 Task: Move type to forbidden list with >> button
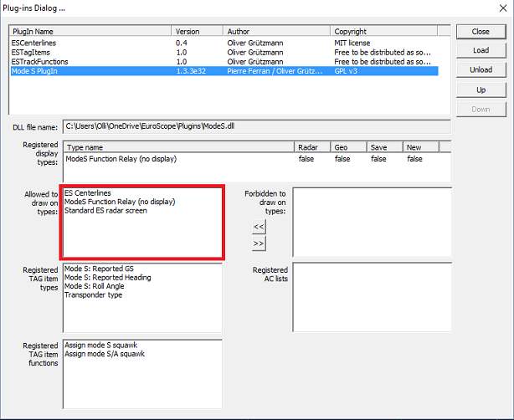[x=259, y=243]
